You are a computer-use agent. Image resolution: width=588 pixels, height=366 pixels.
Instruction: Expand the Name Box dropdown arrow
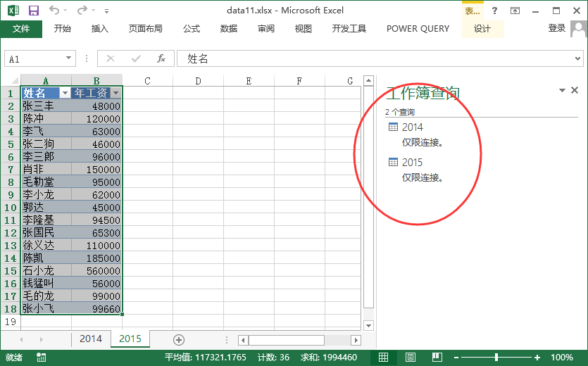(68, 58)
